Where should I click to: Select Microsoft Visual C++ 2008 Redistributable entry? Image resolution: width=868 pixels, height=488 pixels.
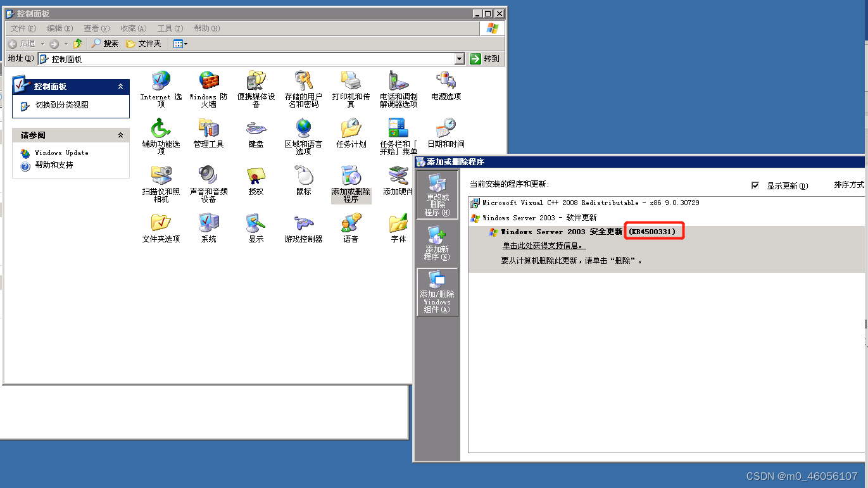point(666,203)
